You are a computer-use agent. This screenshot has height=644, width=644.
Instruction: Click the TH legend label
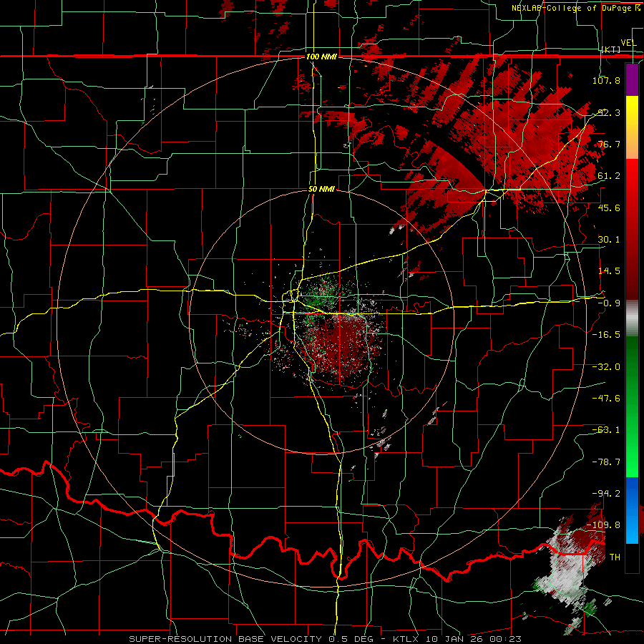(615, 557)
